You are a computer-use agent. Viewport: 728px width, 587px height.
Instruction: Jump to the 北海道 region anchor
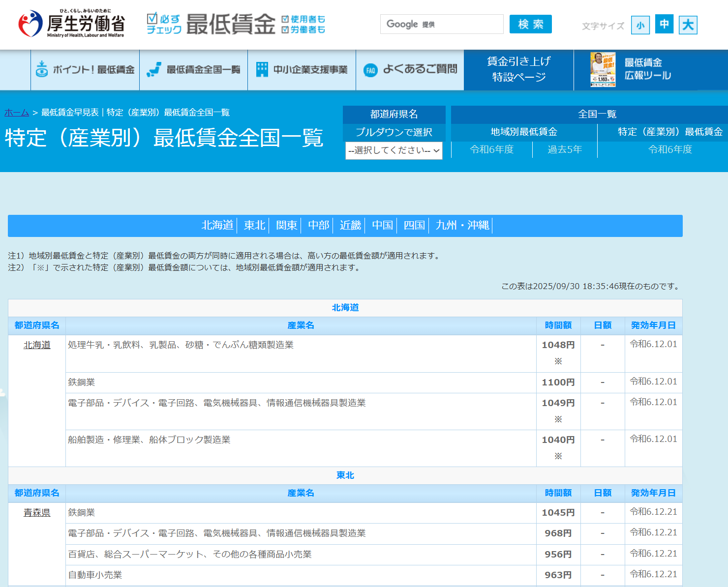(x=217, y=225)
